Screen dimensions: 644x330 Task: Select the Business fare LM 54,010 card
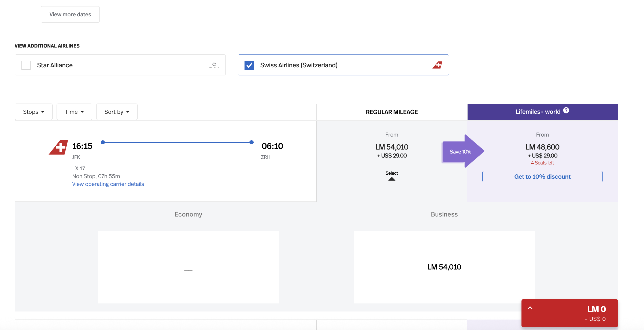444,267
